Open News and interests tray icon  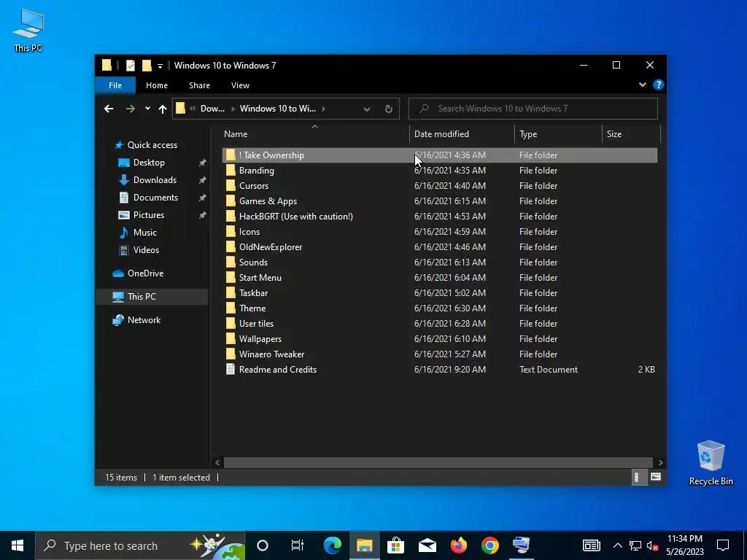[x=591, y=545]
